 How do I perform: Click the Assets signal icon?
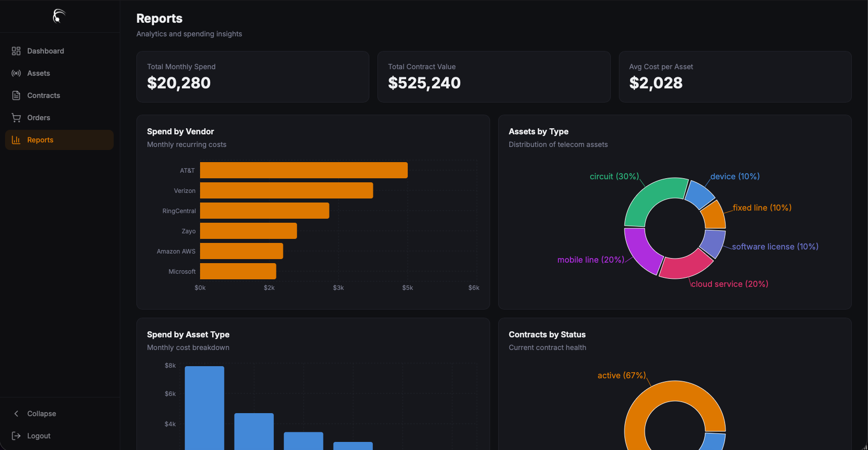tap(16, 73)
